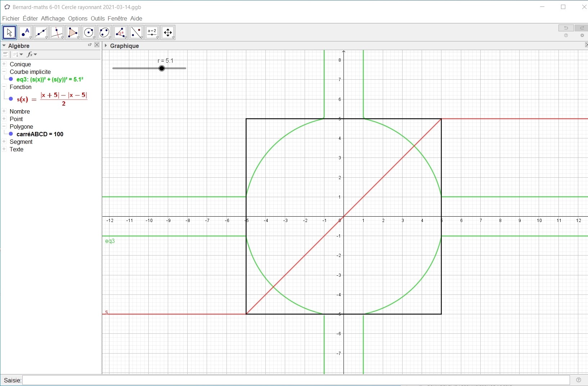Toggle visibility dot of function s(x)

point(11,99)
